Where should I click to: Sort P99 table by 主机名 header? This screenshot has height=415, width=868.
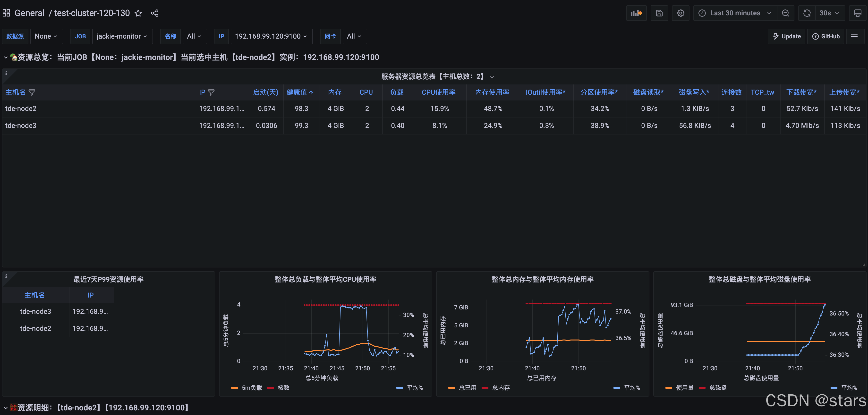coord(35,295)
